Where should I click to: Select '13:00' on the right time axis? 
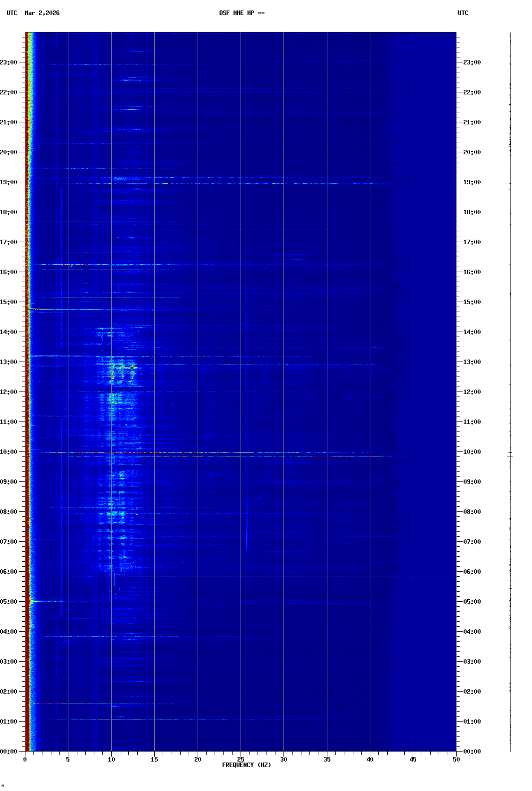coord(472,362)
